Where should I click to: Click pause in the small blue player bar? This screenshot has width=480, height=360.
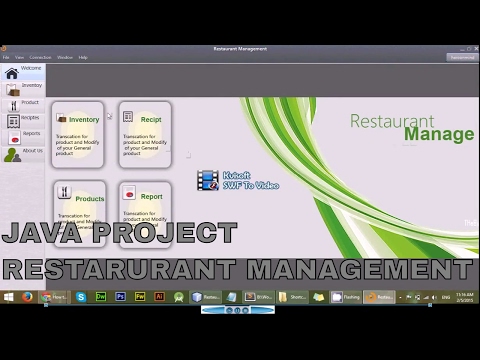[237, 310]
